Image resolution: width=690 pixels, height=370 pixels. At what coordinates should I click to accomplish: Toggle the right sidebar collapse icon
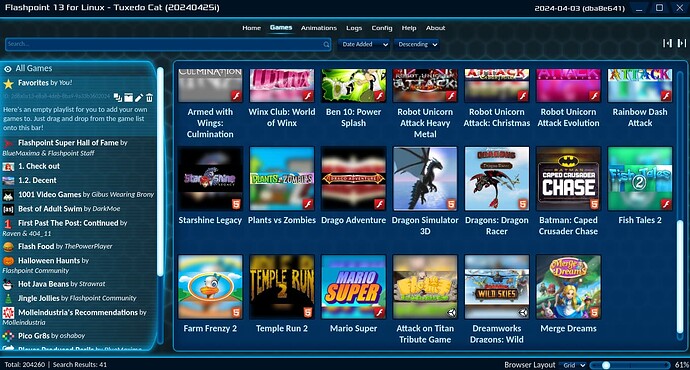(682, 43)
